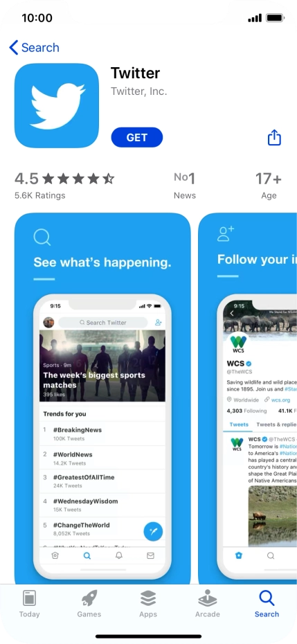This screenshot has height=644, width=297.
Task: Tap the No1 News chart ranking
Action: 184,185
